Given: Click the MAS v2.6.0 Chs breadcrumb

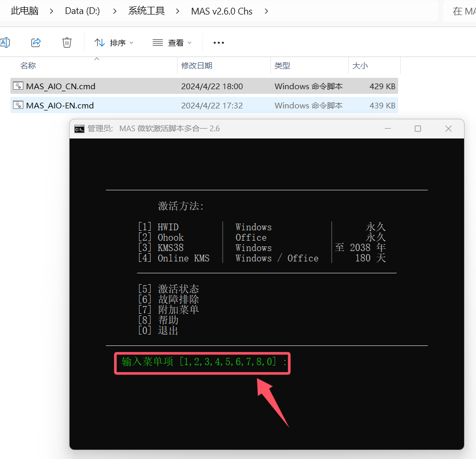Looking at the screenshot, I should click(222, 11).
